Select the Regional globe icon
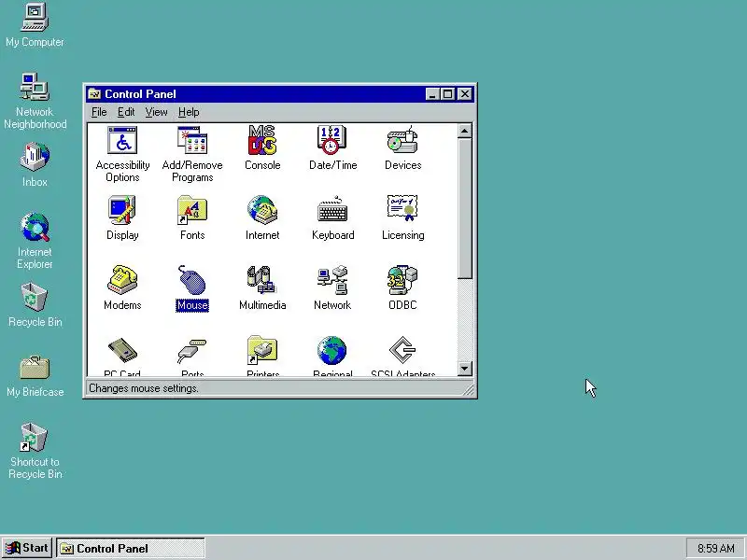The image size is (747, 560). 332,350
